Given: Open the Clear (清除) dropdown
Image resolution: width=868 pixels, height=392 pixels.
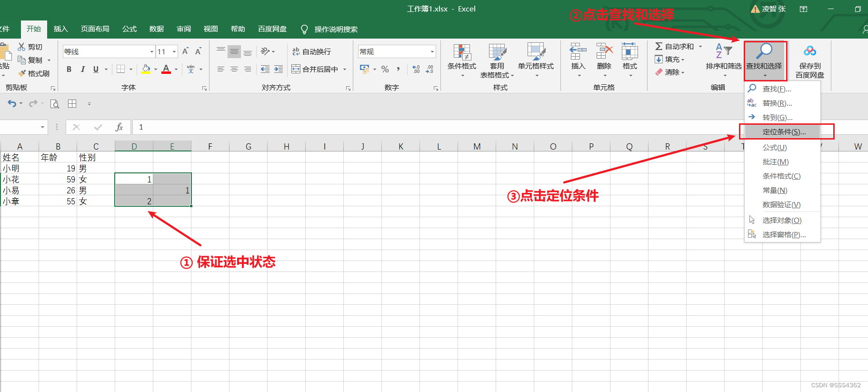Looking at the screenshot, I should click(x=669, y=72).
